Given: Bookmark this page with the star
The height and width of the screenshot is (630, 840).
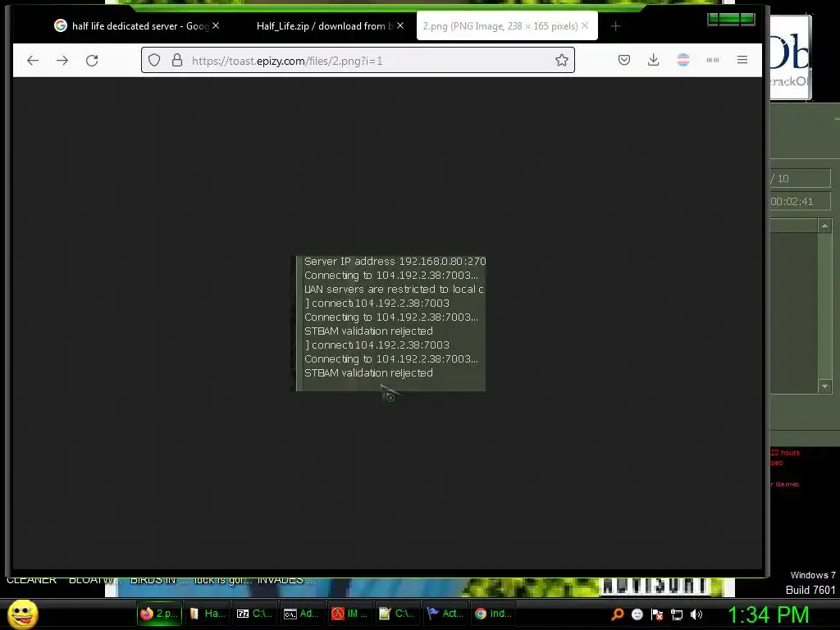Looking at the screenshot, I should pyautogui.click(x=561, y=60).
